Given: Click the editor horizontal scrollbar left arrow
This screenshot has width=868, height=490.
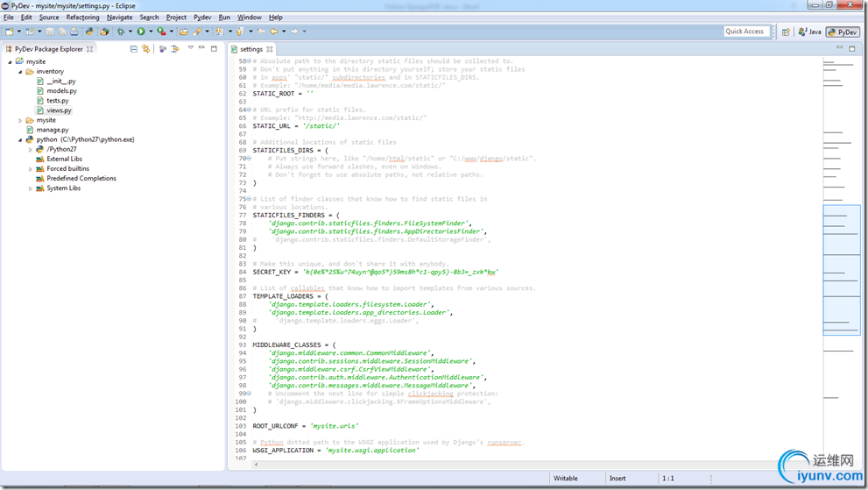Looking at the screenshot, I should (256, 465).
